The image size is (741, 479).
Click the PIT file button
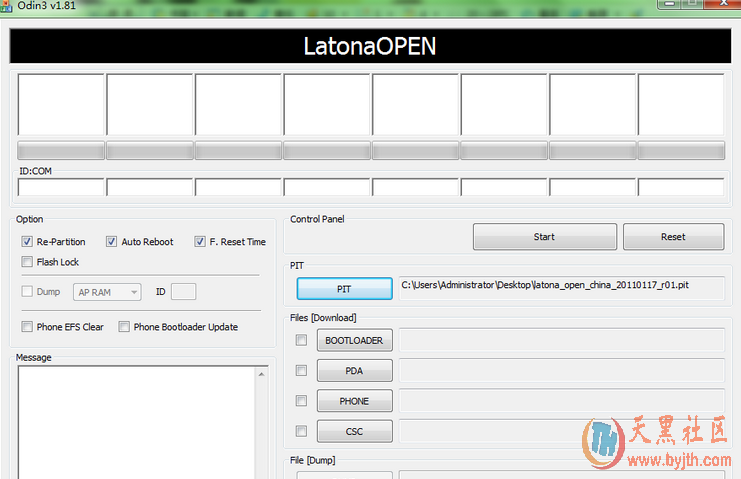coord(344,288)
